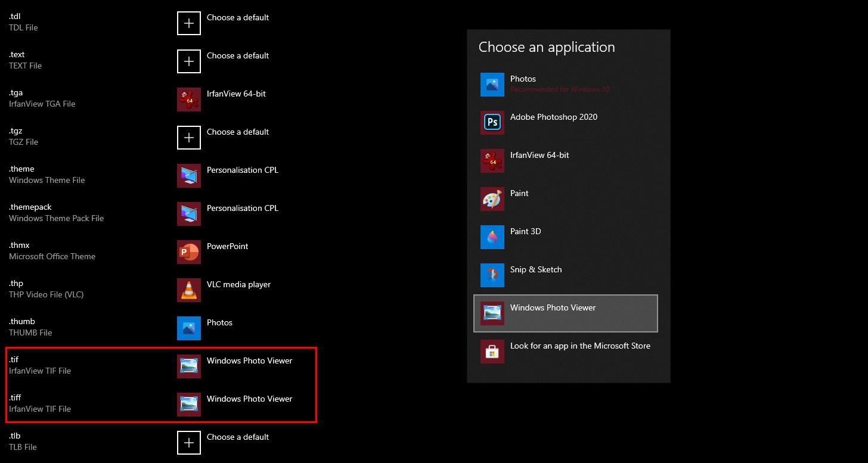This screenshot has width=868, height=463.
Task: Click Windows Photo Viewer icon for .tif
Action: (x=189, y=366)
